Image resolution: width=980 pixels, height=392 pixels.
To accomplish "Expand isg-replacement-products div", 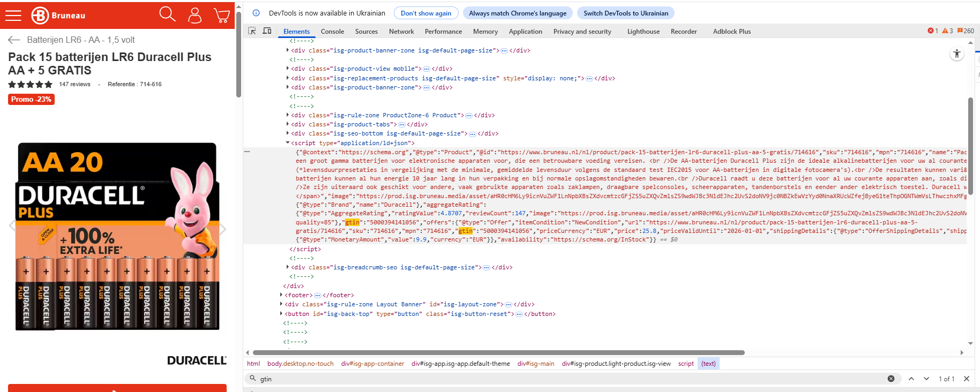I will 288,78.
